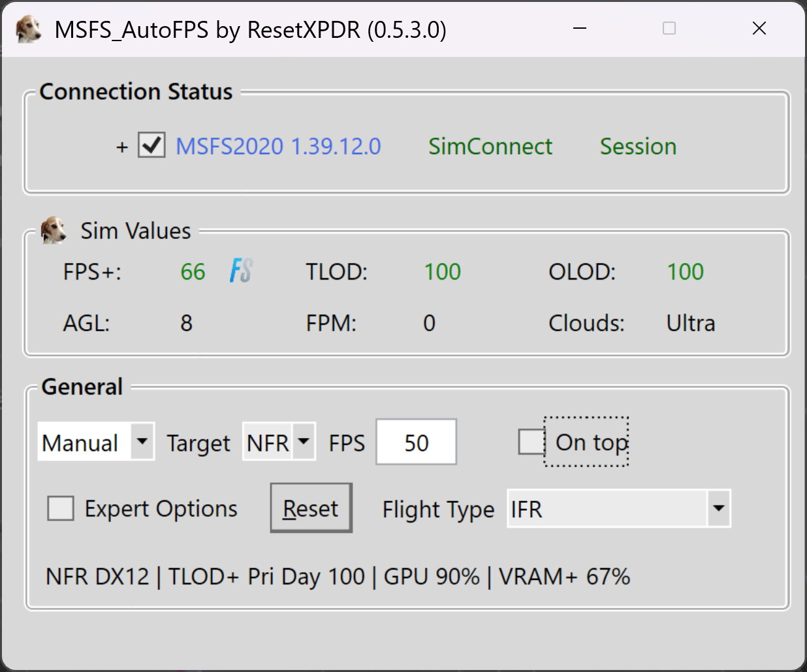Click the AGL: label

tap(86, 323)
